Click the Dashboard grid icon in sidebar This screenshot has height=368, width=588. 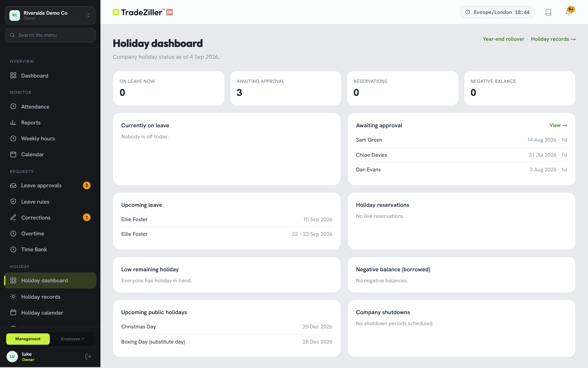(x=13, y=75)
